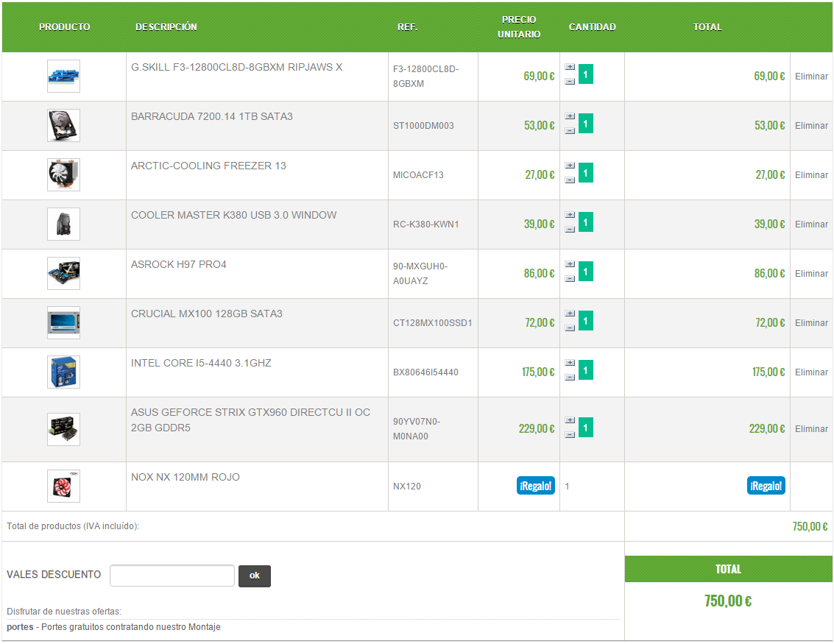This screenshot has width=834, height=644.
Task: Open NOX NX 120MM red fan thumbnail
Action: (63, 486)
